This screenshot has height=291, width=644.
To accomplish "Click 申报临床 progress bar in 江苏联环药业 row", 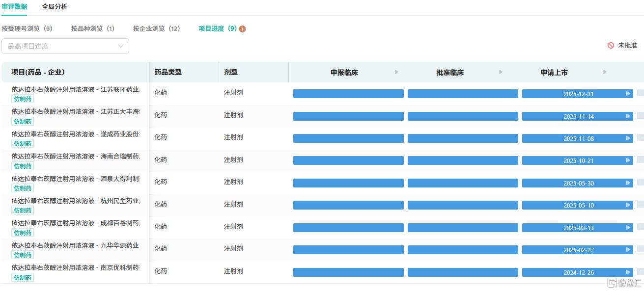I will pos(348,94).
